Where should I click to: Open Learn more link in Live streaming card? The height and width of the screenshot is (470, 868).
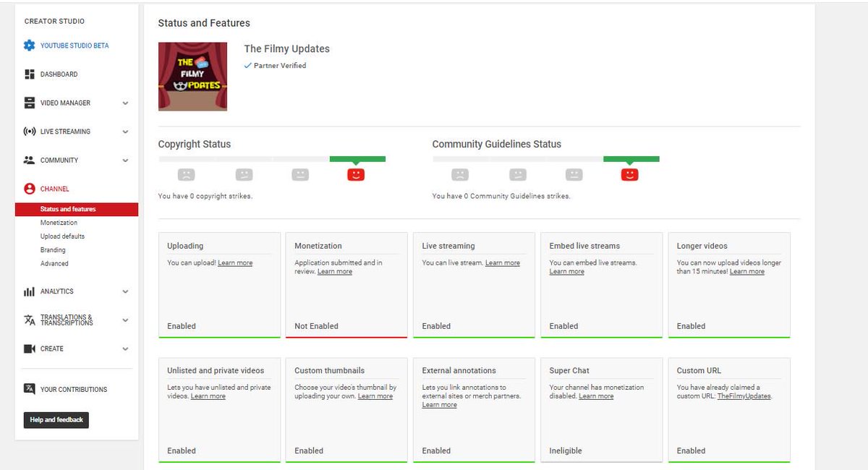tap(503, 263)
